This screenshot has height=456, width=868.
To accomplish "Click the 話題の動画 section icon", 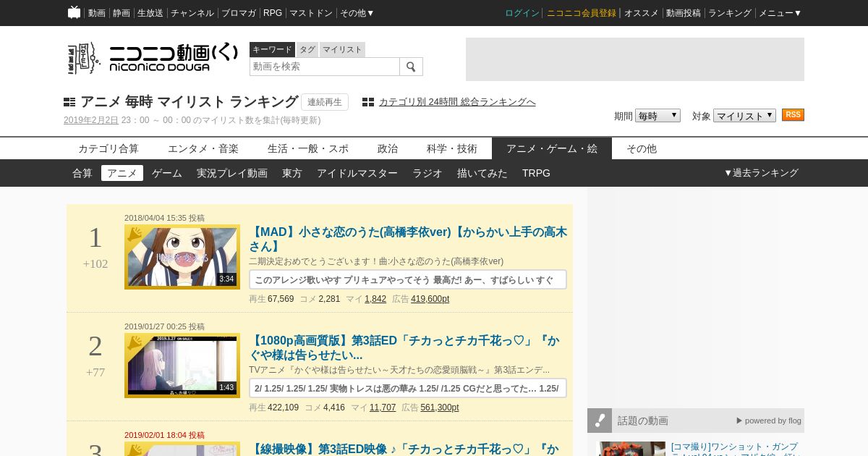I will click(600, 421).
